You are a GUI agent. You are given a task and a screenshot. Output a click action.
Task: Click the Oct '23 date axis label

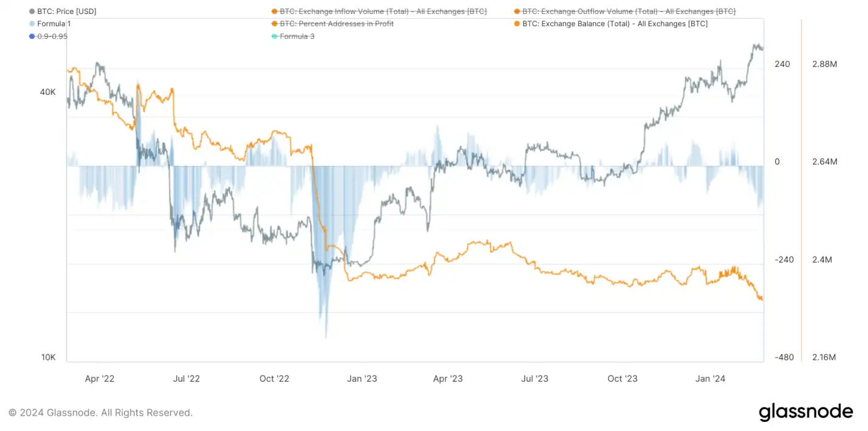coord(622,379)
